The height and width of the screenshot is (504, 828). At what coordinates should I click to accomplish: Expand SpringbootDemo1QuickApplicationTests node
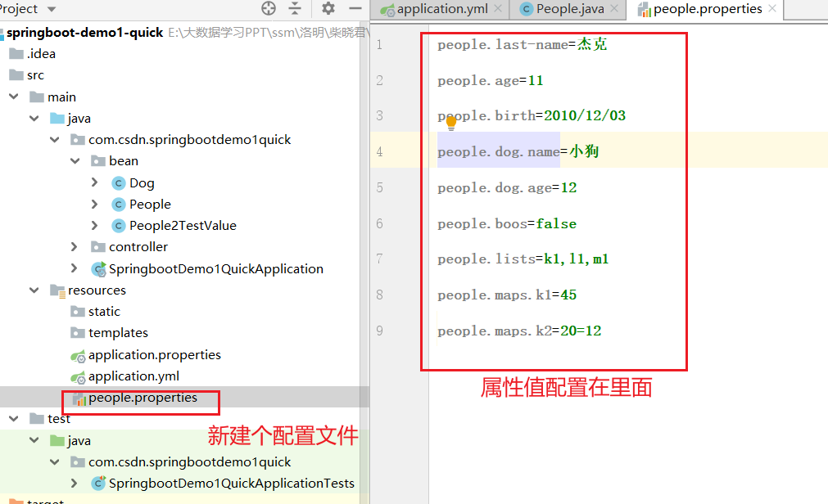[75, 484]
